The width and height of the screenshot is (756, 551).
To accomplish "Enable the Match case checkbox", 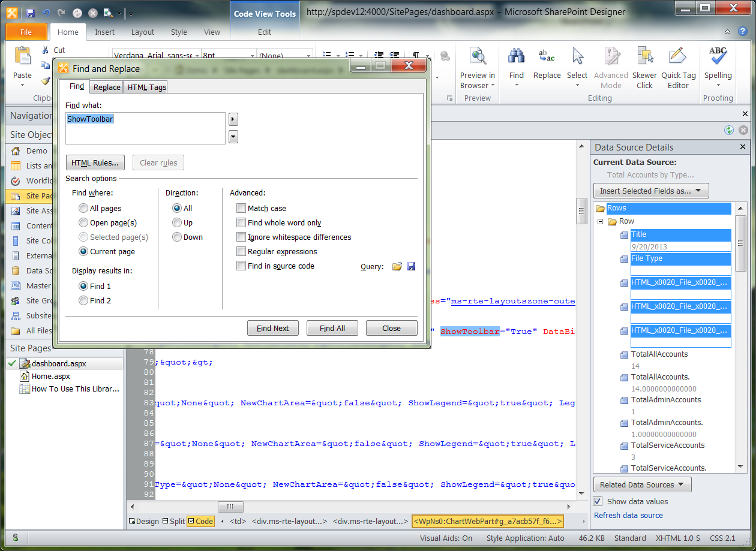I will (241, 209).
